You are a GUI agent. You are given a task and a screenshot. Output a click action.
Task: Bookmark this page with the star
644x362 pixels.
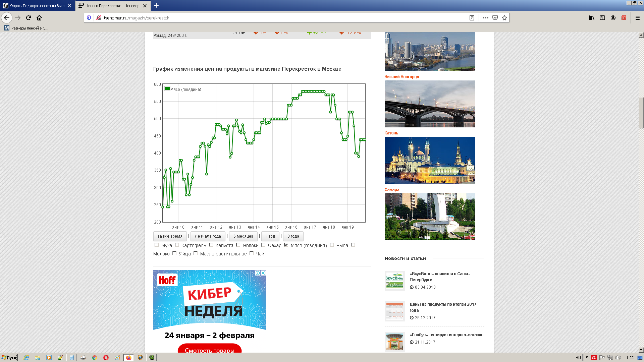[x=504, y=18]
